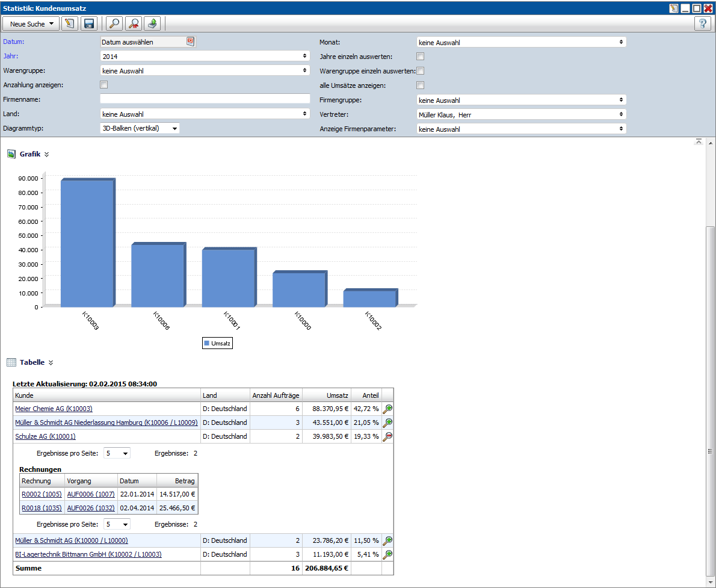Toggle alle Umsätze anzeigen checkbox
Image resolution: width=716 pixels, height=588 pixels.
tap(421, 85)
